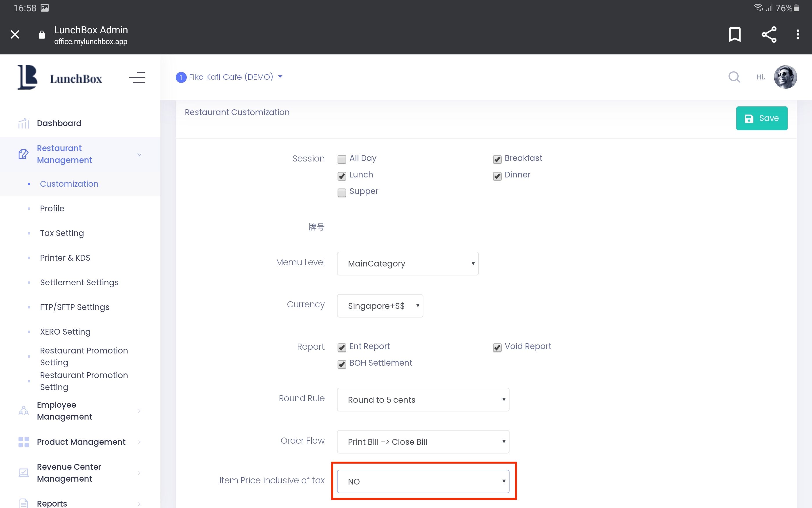This screenshot has height=508, width=812.
Task: Enable the All Day session checkbox
Action: point(342,159)
